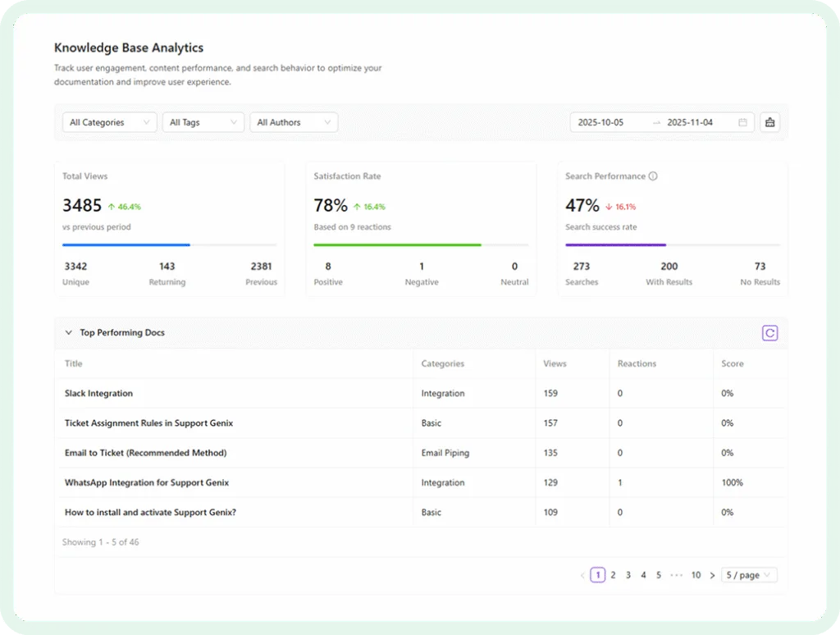
Task: Click the Views column header
Action: pyautogui.click(x=554, y=363)
